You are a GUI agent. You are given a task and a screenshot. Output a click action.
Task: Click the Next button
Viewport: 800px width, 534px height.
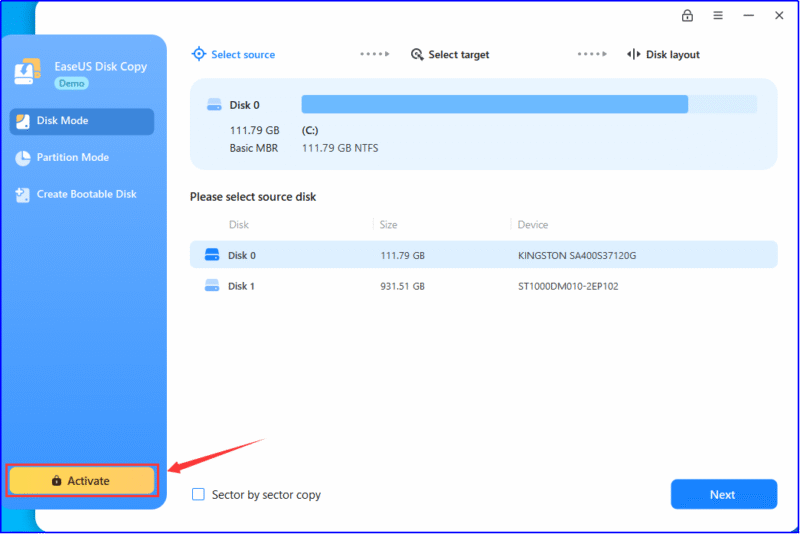723,494
